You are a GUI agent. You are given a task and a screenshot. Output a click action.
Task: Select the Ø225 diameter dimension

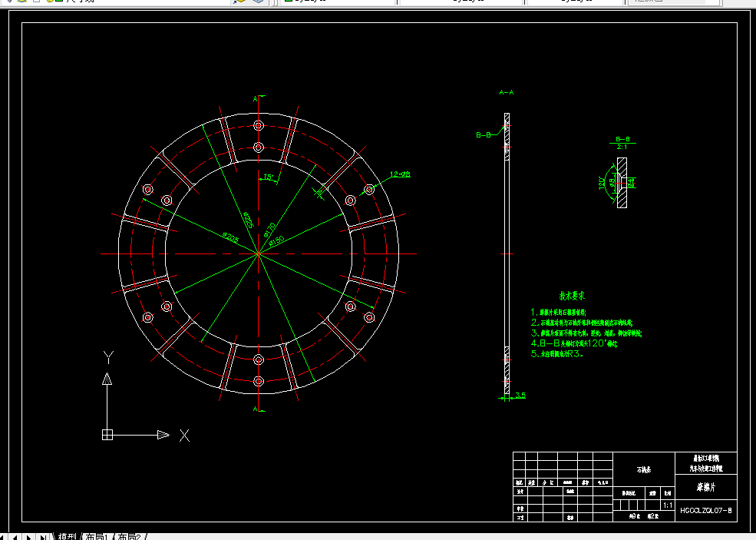[x=248, y=220]
